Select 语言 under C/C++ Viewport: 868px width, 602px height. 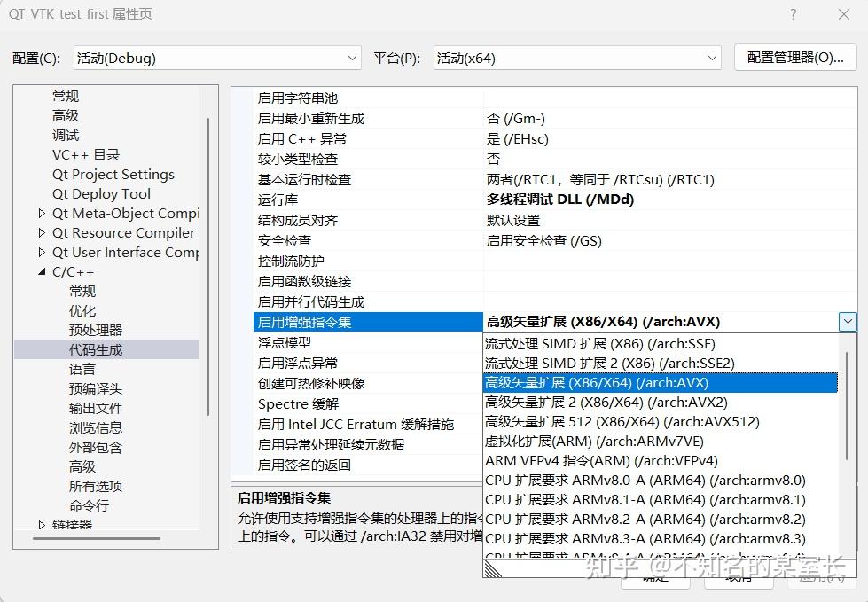click(82, 369)
